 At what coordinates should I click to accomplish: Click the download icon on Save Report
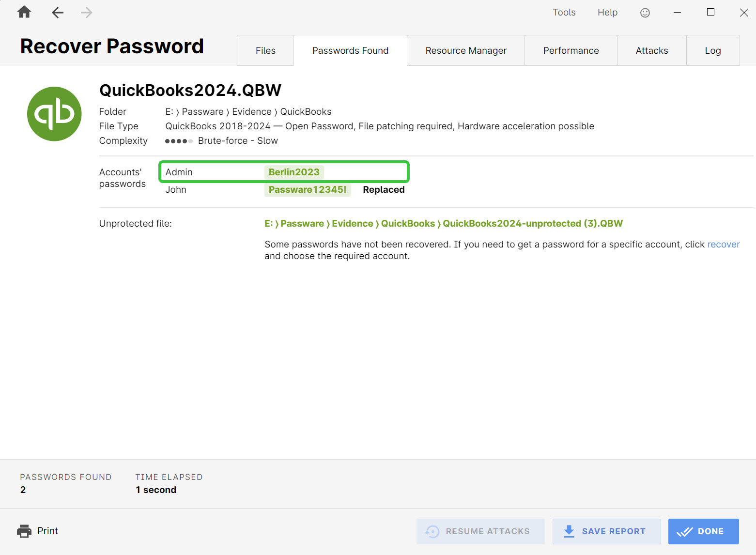coord(569,531)
